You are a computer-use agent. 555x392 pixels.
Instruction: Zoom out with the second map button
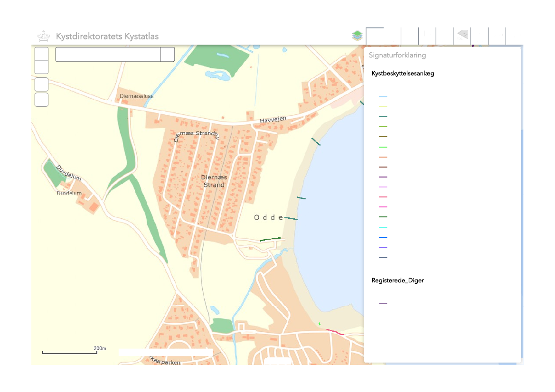(x=41, y=67)
